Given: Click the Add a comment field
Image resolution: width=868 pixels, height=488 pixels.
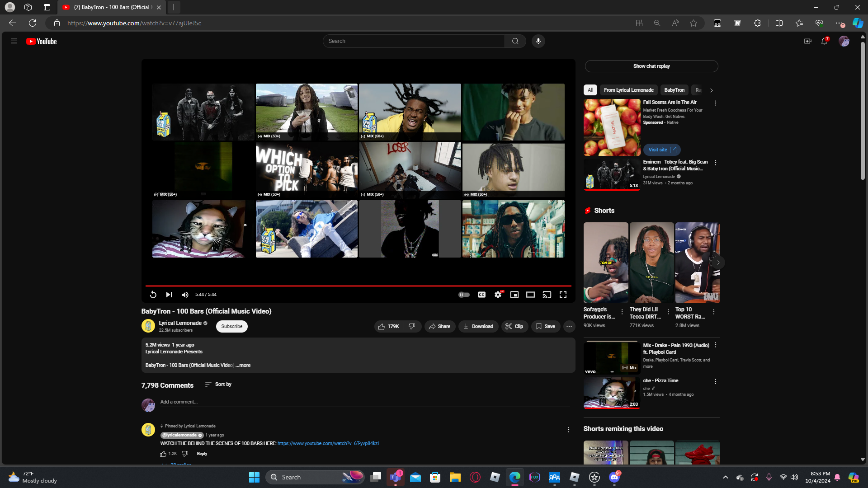Looking at the screenshot, I should point(365,402).
